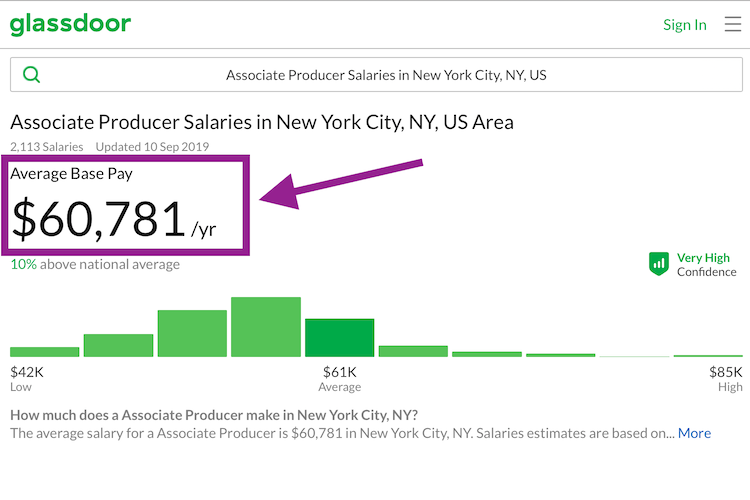Click the 10% above national average text
The image size is (750, 500).
pos(95,265)
